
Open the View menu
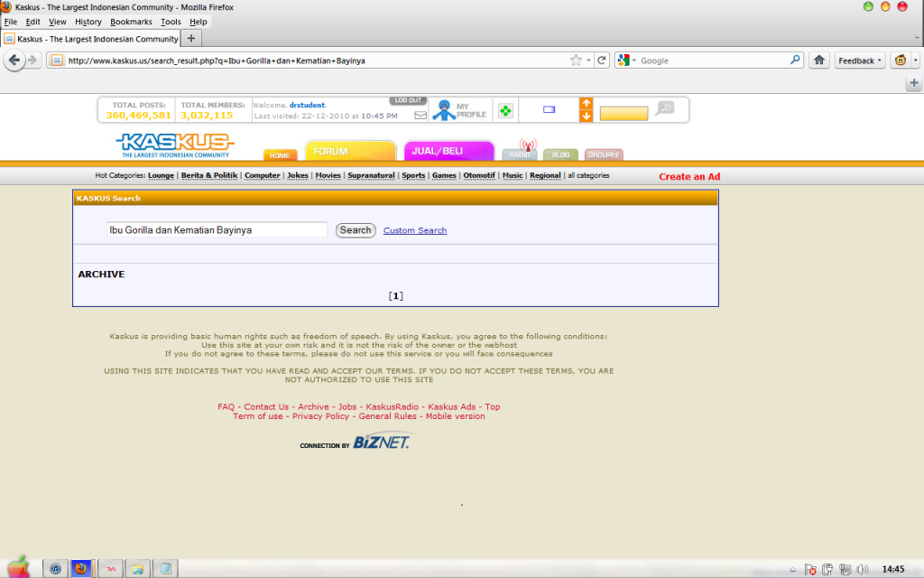[57, 22]
